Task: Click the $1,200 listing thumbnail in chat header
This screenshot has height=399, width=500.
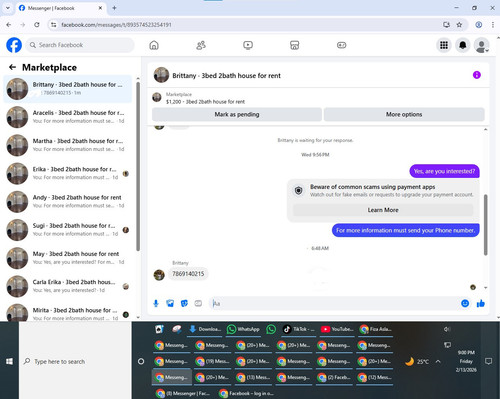Action: pyautogui.click(x=157, y=98)
